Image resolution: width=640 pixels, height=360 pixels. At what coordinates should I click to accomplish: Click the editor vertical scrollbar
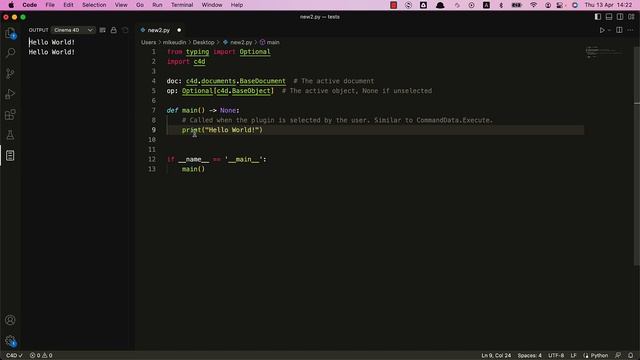click(x=637, y=155)
